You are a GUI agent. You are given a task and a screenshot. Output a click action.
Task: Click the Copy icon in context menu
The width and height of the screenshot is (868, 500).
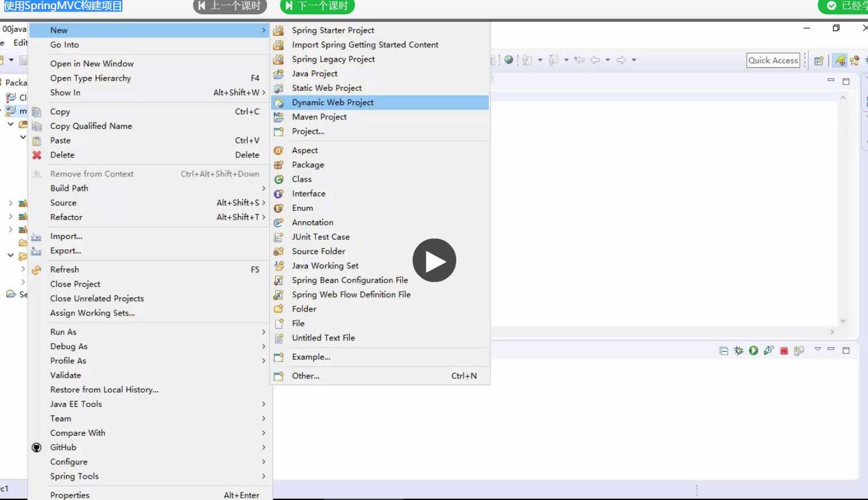37,111
